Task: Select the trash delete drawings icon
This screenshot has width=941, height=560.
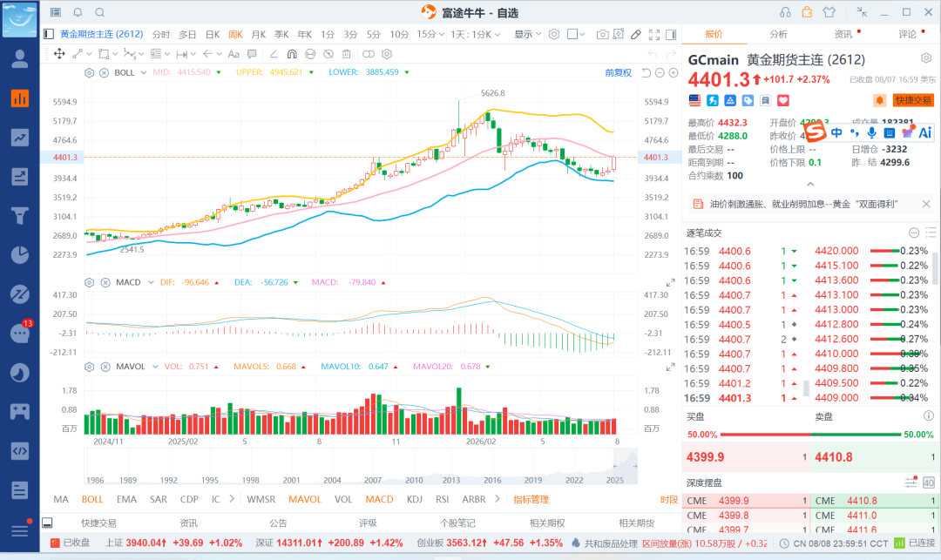Action: tap(346, 54)
